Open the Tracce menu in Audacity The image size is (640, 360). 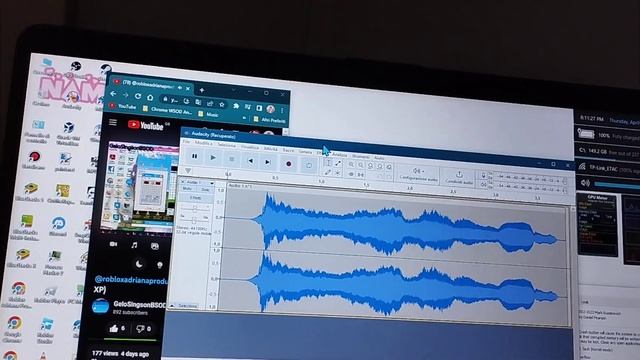(288, 150)
